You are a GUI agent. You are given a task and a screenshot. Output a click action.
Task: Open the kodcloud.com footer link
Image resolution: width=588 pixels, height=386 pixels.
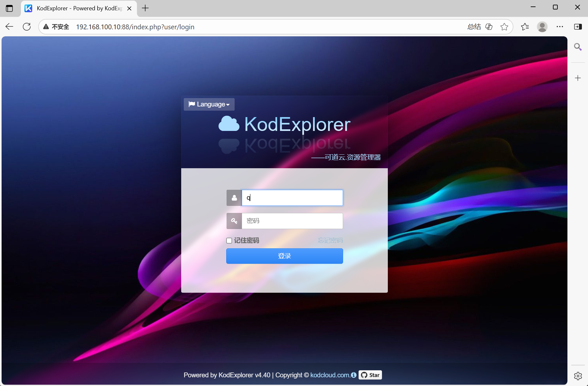330,375
